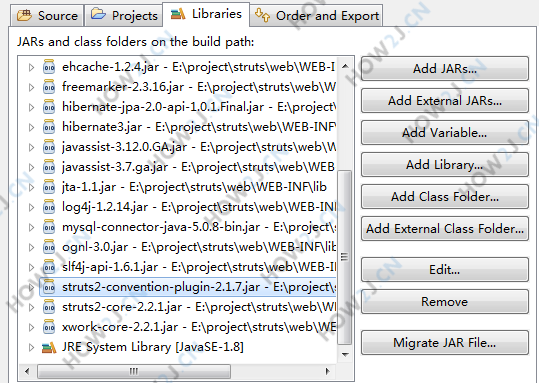Expand the JRE System Library node
Image resolution: width=539 pixels, height=383 pixels.
tap(31, 347)
